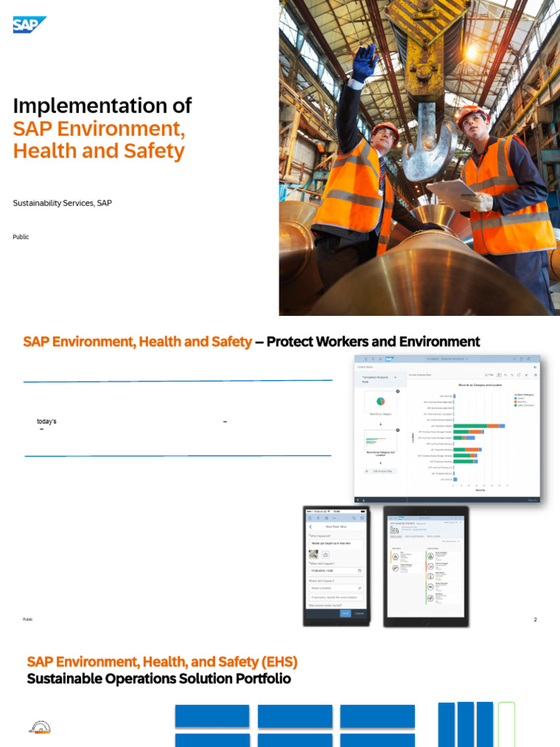Tap the search icon in the phone header
The width and height of the screenshot is (560, 747).
[x=354, y=518]
